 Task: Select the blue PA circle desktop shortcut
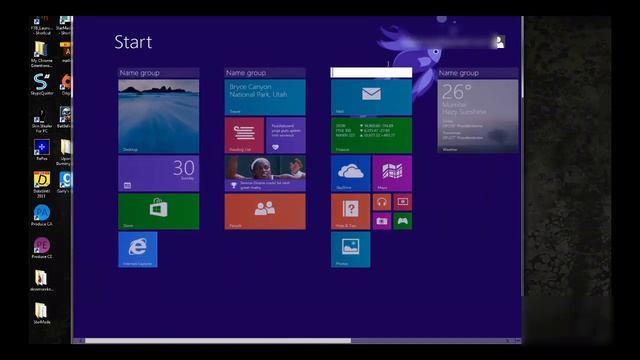pos(42,216)
